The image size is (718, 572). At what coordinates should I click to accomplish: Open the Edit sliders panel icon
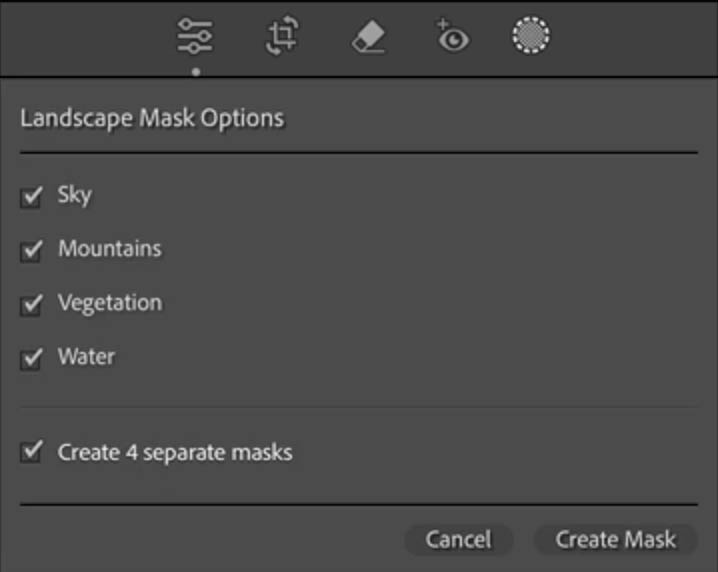coord(195,36)
